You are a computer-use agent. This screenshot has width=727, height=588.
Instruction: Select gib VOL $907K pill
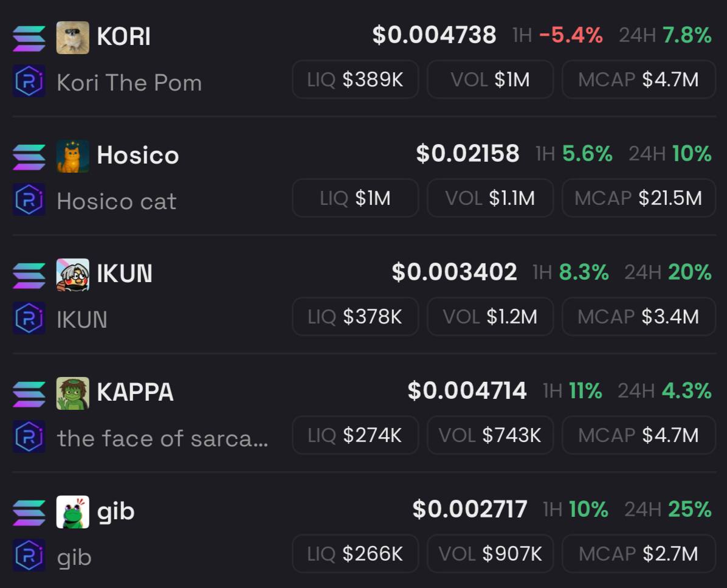(490, 554)
